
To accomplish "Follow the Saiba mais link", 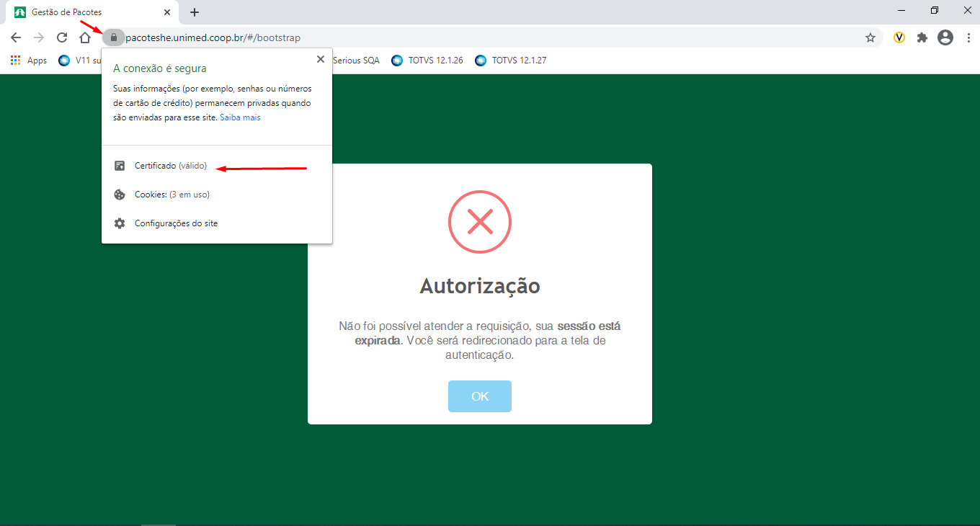I will (240, 117).
